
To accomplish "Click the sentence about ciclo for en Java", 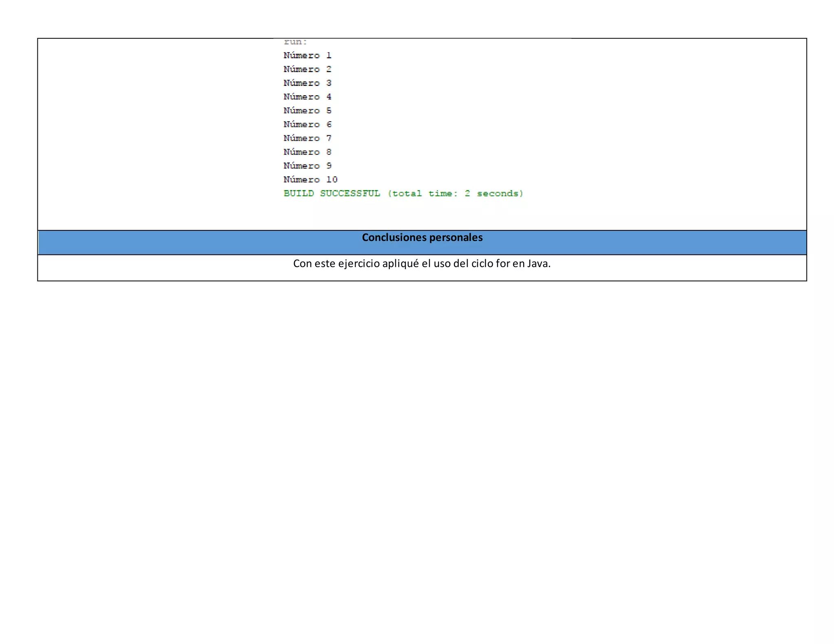I will 421,264.
